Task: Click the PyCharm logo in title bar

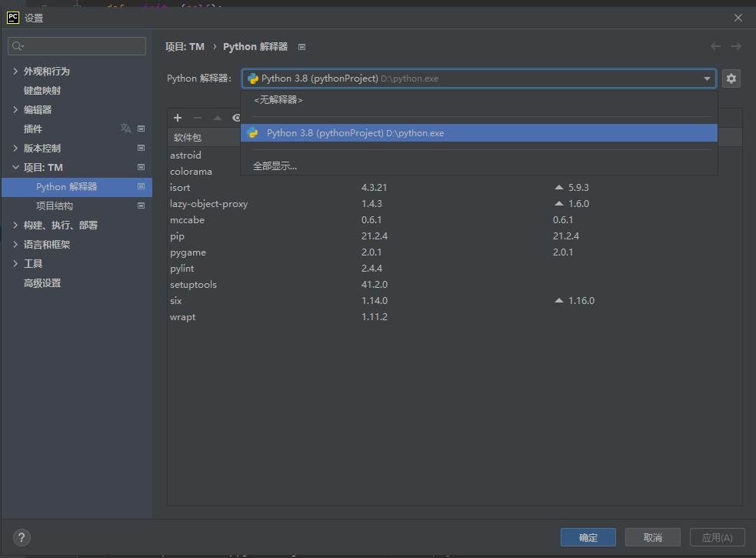Action: [13, 18]
